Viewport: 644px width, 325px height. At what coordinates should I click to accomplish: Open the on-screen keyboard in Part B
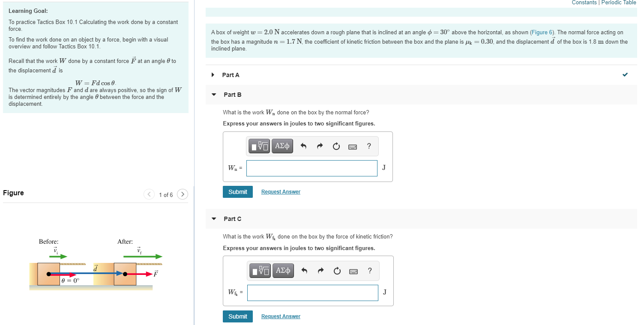(x=352, y=146)
